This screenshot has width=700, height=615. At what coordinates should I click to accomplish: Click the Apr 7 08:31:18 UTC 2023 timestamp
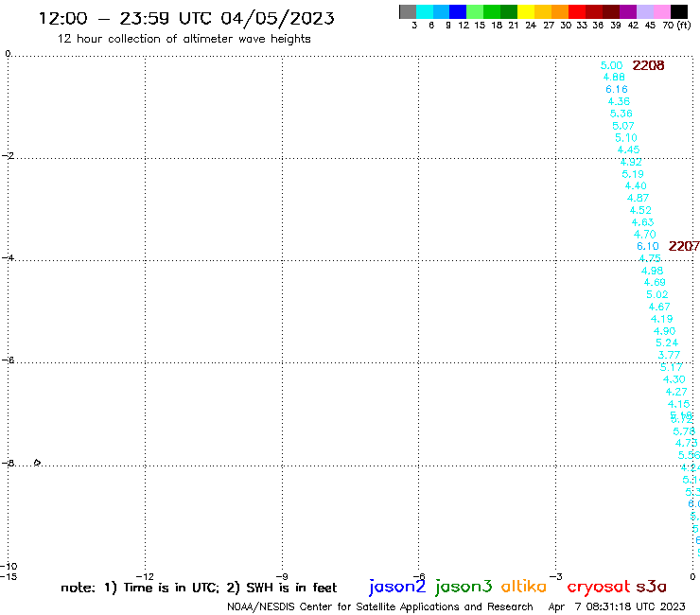coord(617,606)
